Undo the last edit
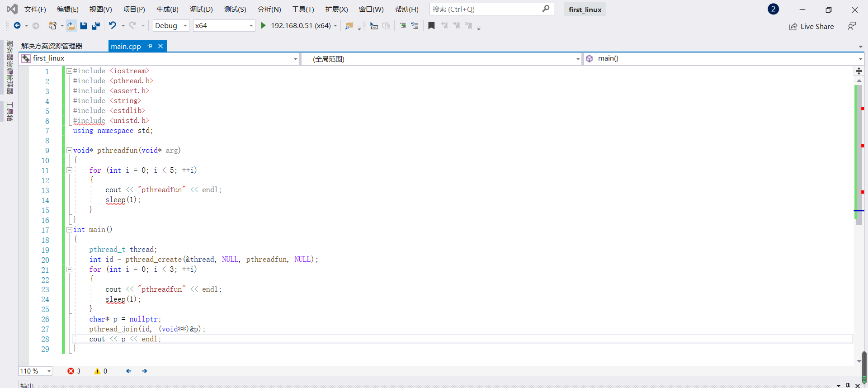This screenshot has width=868, height=388. (x=113, y=26)
